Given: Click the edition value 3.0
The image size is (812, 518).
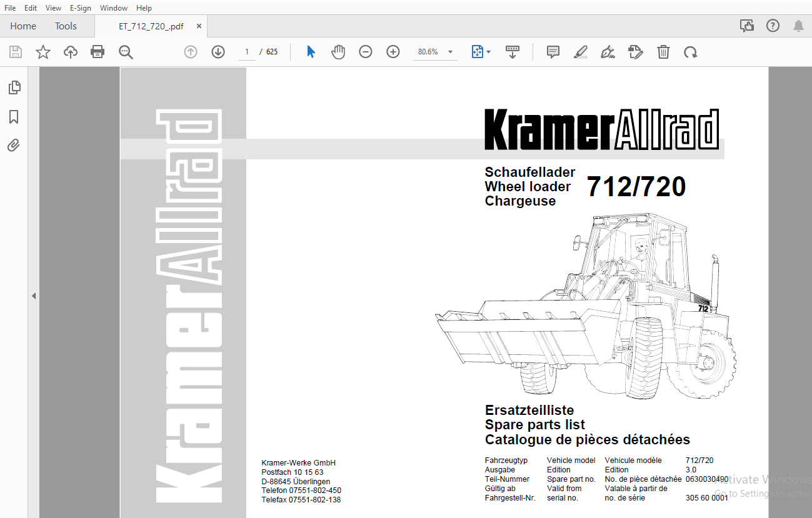Looking at the screenshot, I should [x=691, y=470].
